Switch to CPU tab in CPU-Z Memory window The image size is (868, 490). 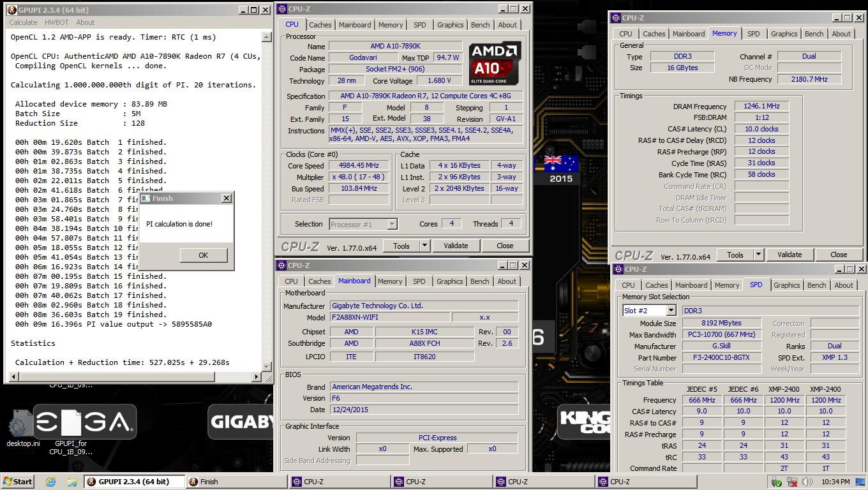pyautogui.click(x=625, y=34)
